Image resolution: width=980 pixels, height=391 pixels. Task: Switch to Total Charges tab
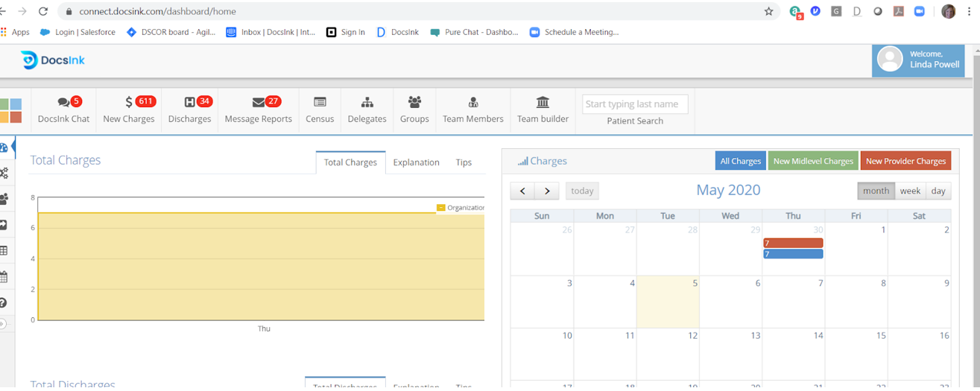(x=350, y=162)
